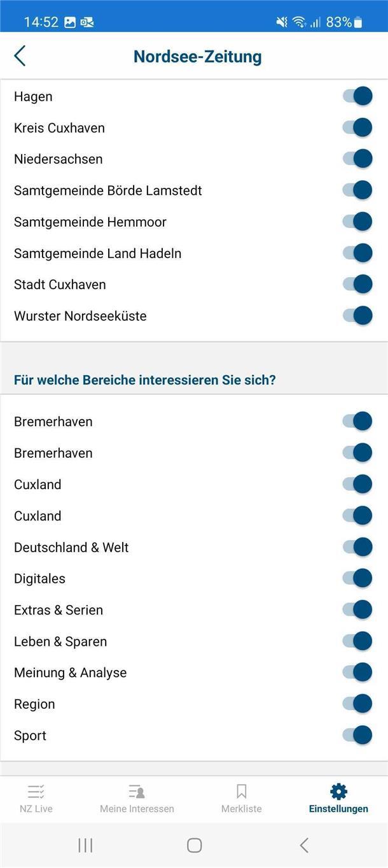
Task: Open NZ Live list icon
Action: [x=36, y=792]
